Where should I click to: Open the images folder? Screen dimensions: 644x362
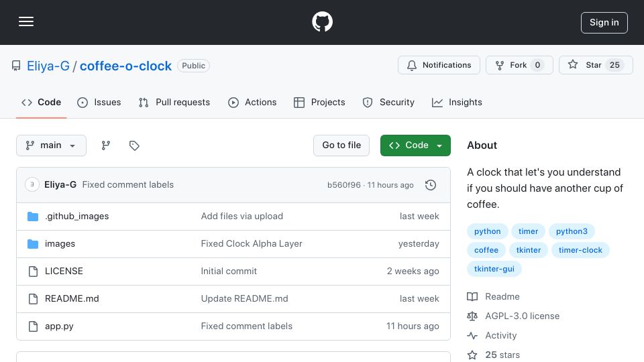point(60,244)
